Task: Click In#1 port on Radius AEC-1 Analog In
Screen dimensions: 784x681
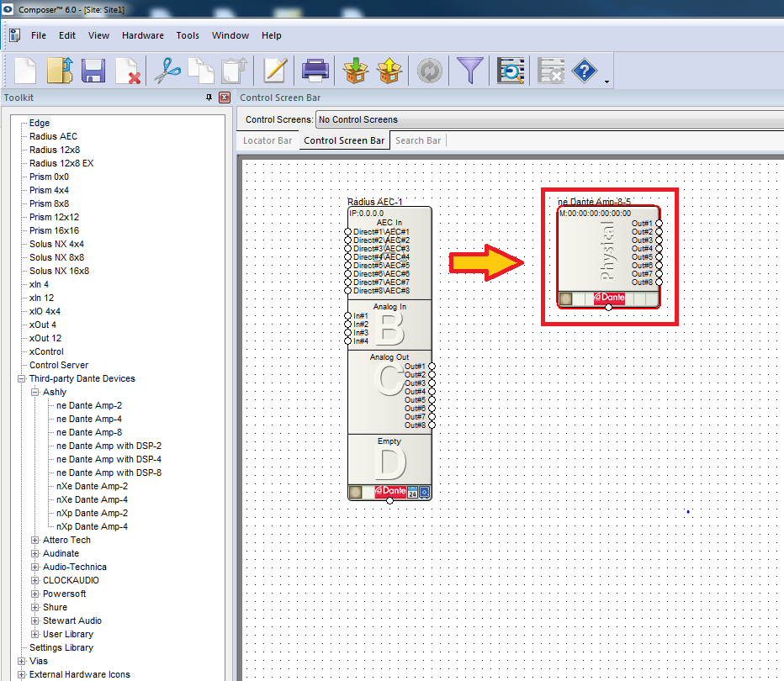Action: tap(348, 316)
